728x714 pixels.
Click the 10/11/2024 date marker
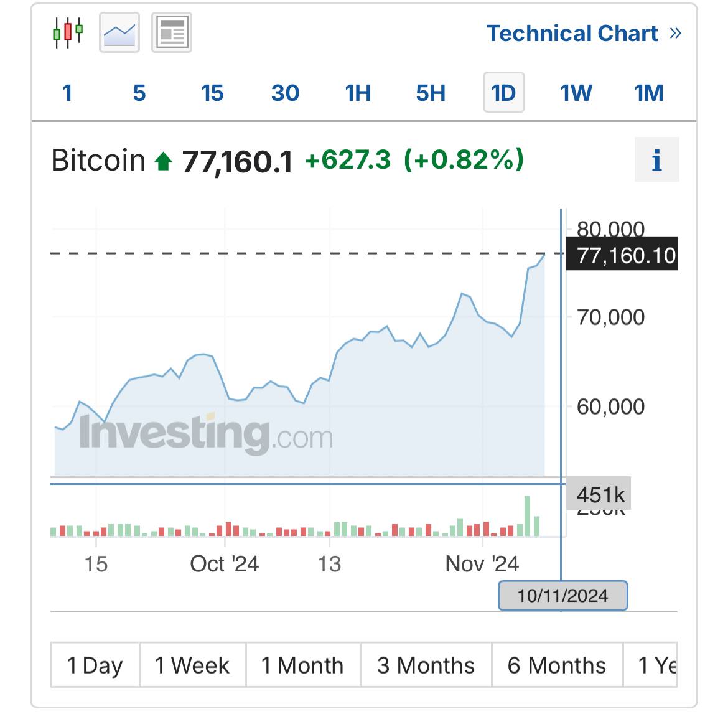point(562,596)
